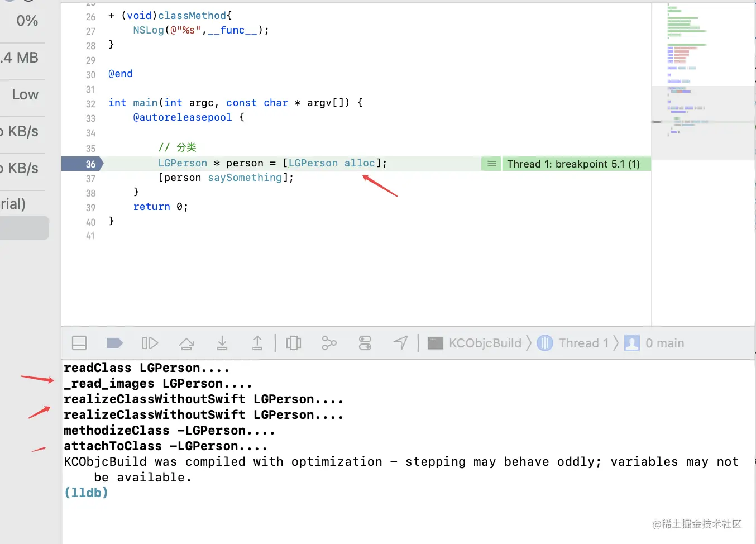This screenshot has width=756, height=544.
Task: Select the KCObjcBuild process in the debug bar
Action: pyautogui.click(x=475, y=343)
